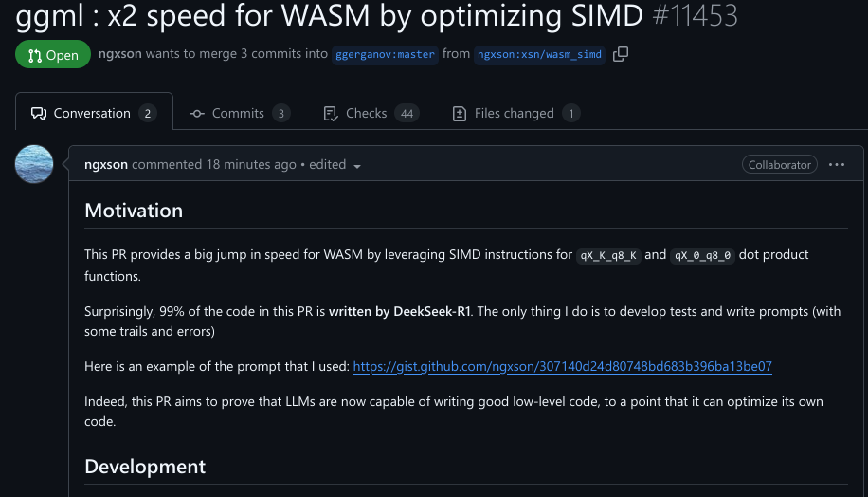
Task: Open the ngxson:xsn/wasm_simd head branch link
Action: point(539,54)
